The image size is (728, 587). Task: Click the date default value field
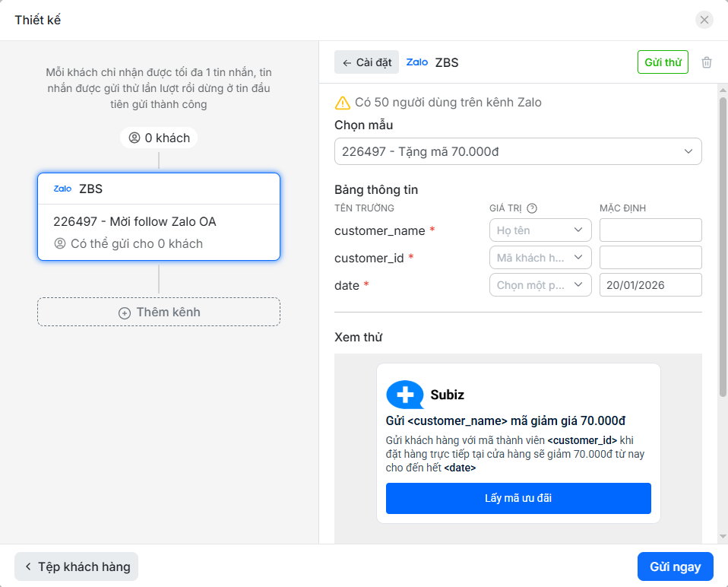click(x=650, y=285)
